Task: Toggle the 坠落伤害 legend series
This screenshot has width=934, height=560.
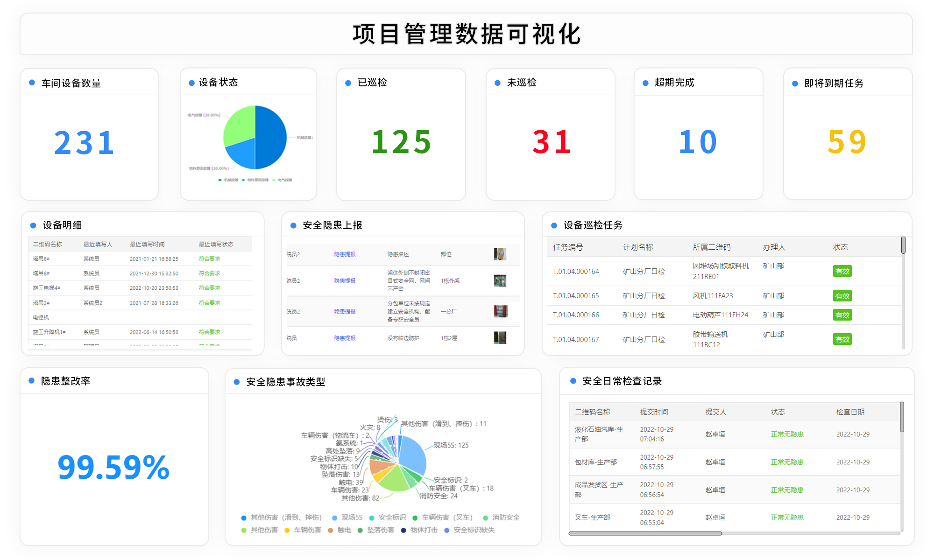Action: (x=380, y=530)
